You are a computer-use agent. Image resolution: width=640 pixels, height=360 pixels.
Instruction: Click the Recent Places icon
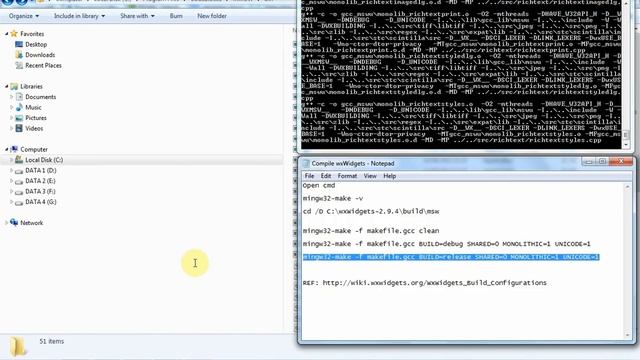point(19,65)
